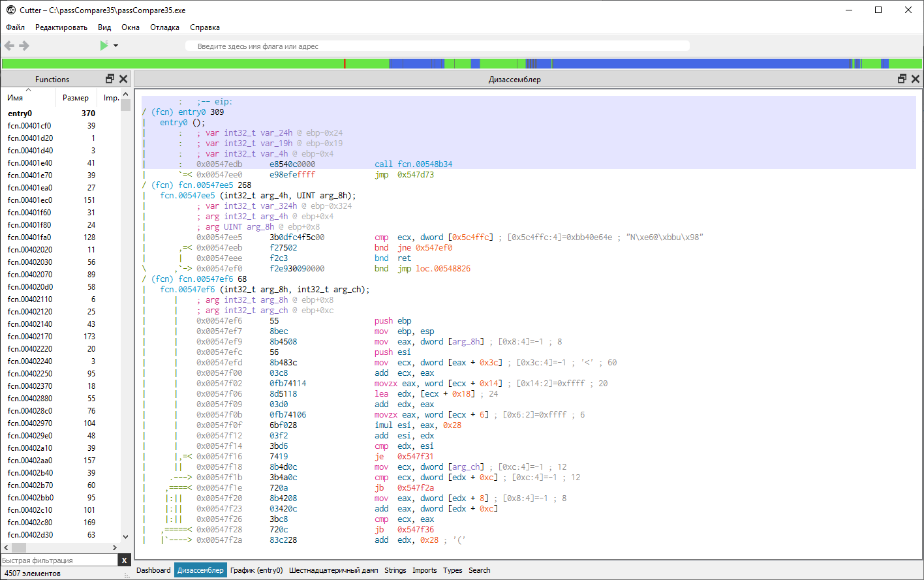Float the disassembler panel
This screenshot has height=580, width=924.
[902, 79]
